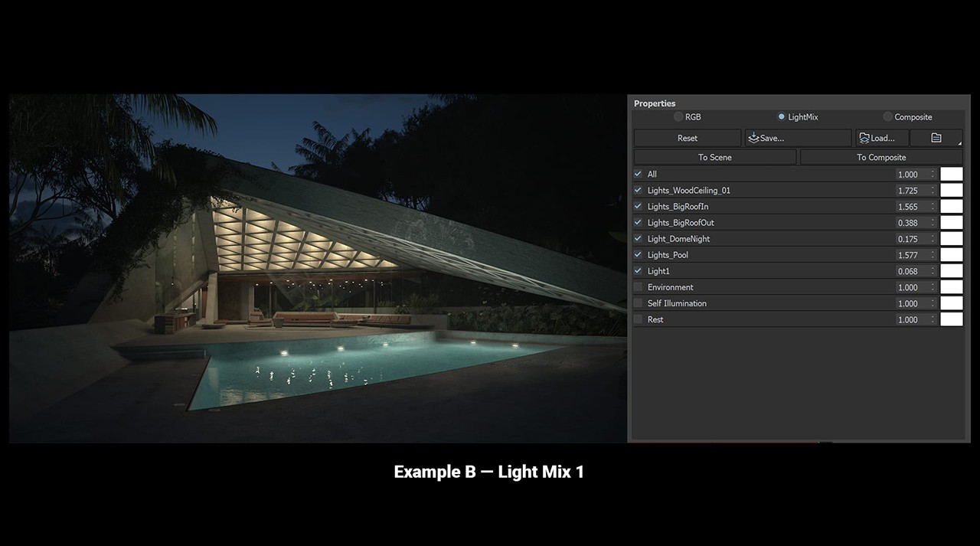The height and width of the screenshot is (546, 980).
Task: Click the Load LightMix preset button
Action: pos(882,138)
